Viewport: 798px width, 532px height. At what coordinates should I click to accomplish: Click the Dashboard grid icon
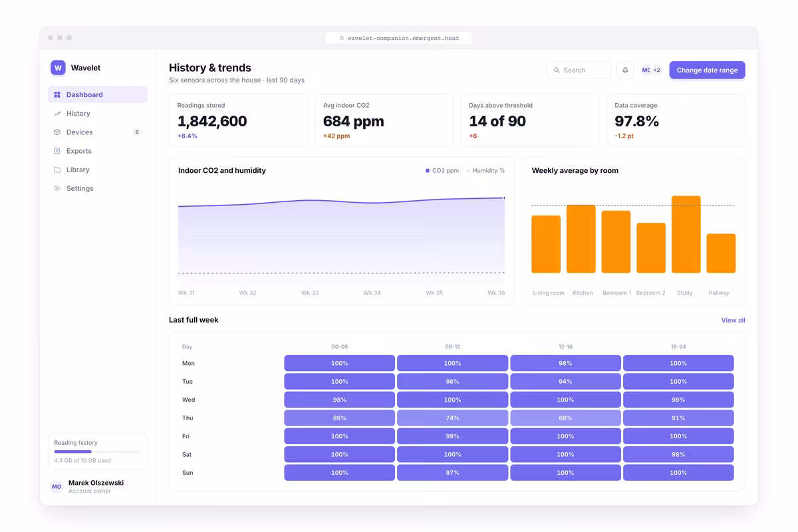[57, 95]
